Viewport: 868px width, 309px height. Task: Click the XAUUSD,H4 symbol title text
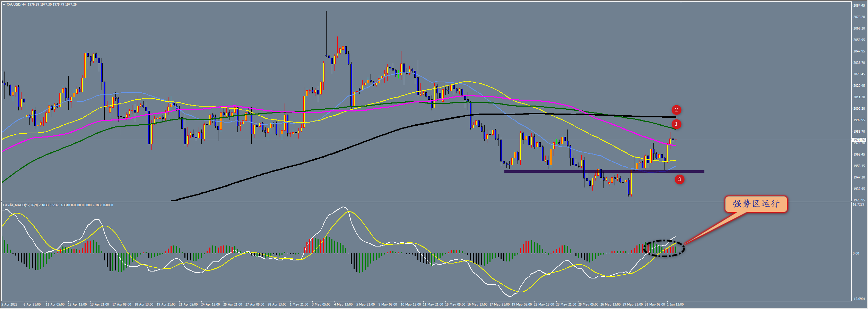[16, 5]
